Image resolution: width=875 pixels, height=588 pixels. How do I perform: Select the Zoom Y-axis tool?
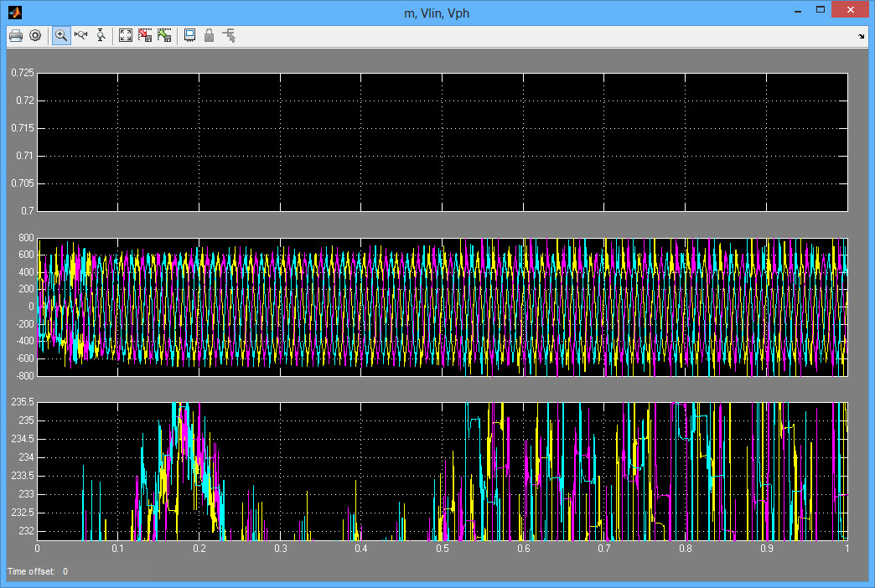[x=101, y=35]
